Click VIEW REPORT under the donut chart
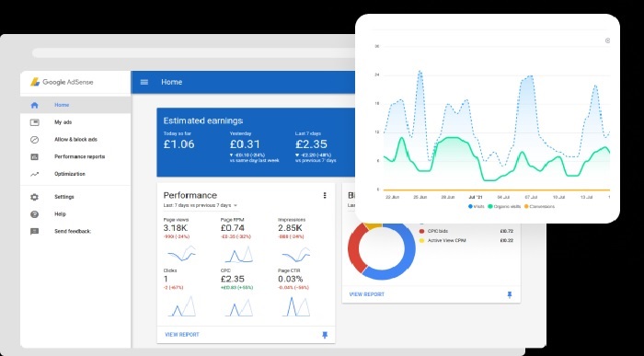644x356 pixels. pos(367,294)
